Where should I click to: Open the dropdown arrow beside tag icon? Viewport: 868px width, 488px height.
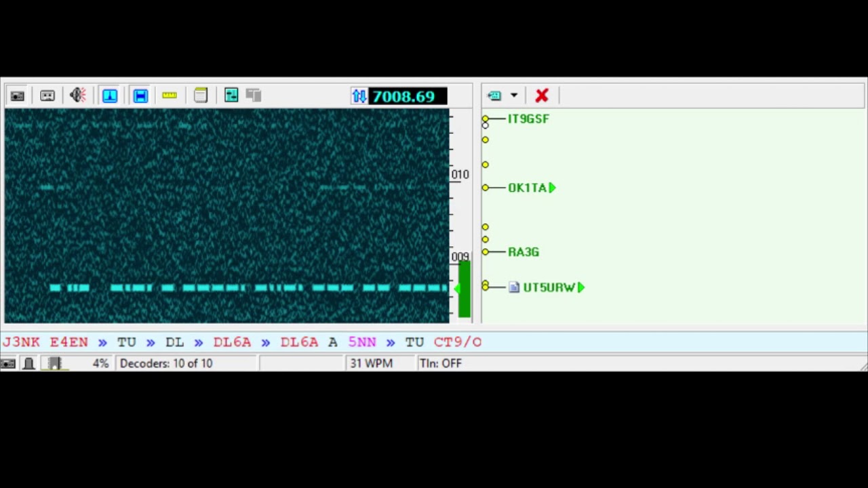pos(514,96)
